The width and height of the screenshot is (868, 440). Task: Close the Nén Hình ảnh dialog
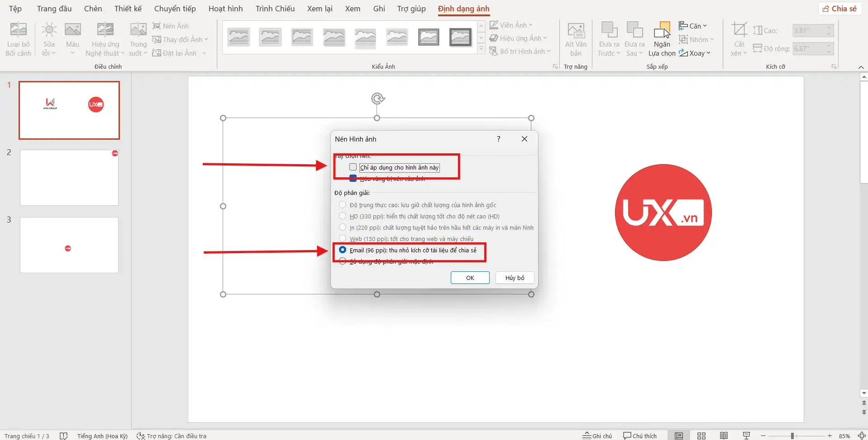pyautogui.click(x=525, y=139)
